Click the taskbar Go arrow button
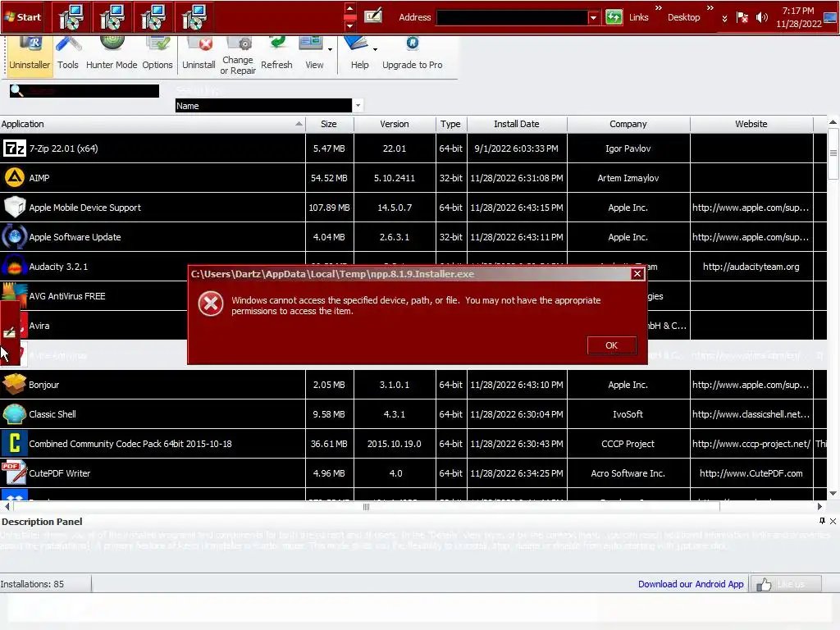The width and height of the screenshot is (840, 630). point(614,17)
